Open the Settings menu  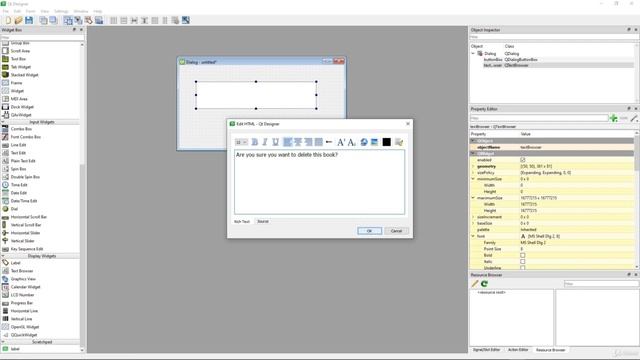point(61,11)
